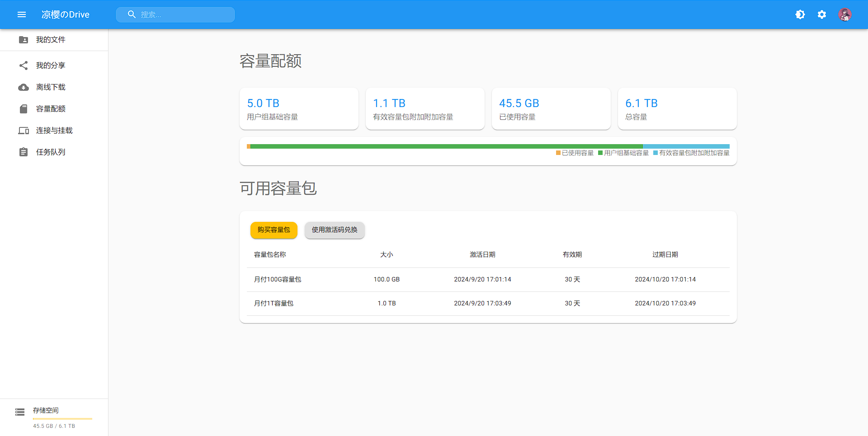Select 容量配额 sidebar item
The image size is (868, 436).
click(54, 109)
